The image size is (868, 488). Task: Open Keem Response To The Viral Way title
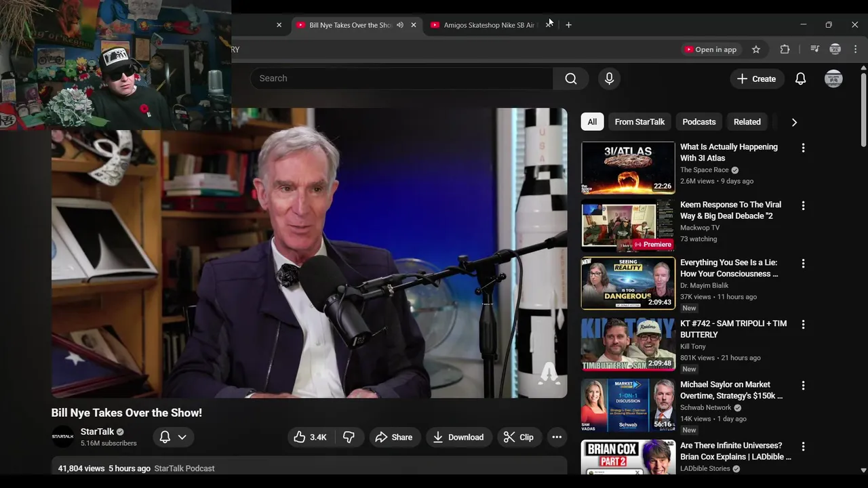730,210
